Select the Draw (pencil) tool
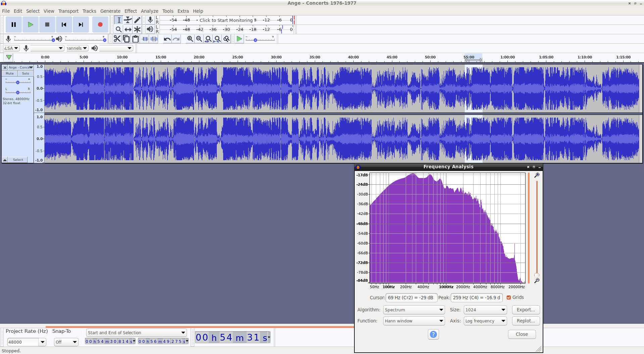The image size is (644, 354). 137,20
